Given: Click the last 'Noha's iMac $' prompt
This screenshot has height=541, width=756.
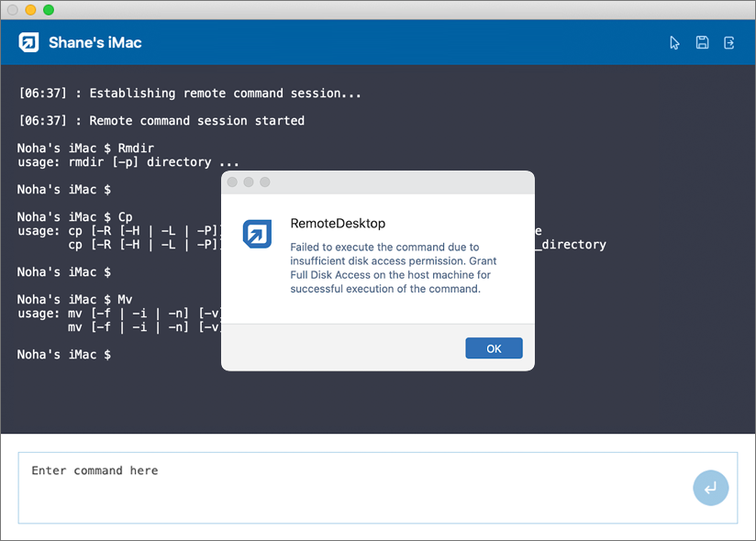Looking at the screenshot, I should pos(64,355).
